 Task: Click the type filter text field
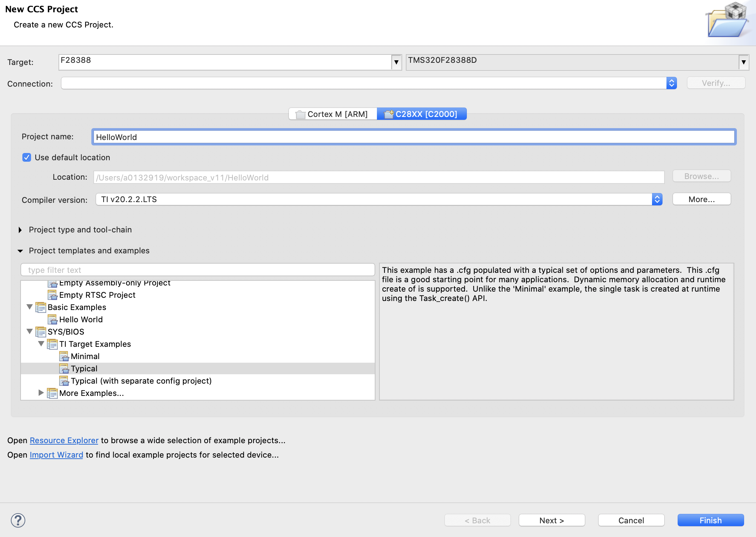tap(197, 270)
